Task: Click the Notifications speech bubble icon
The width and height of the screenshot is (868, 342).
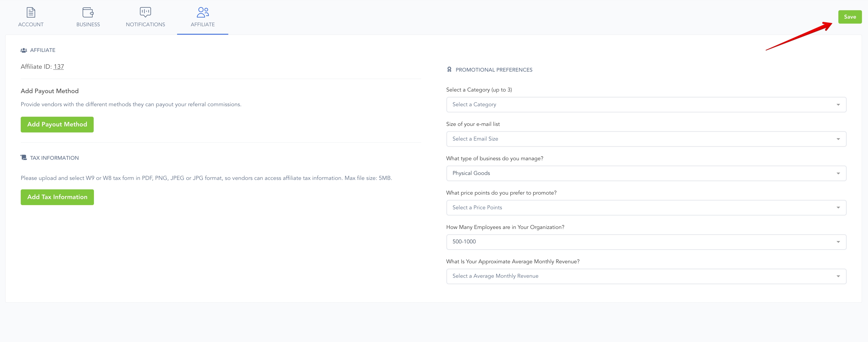Action: [145, 13]
